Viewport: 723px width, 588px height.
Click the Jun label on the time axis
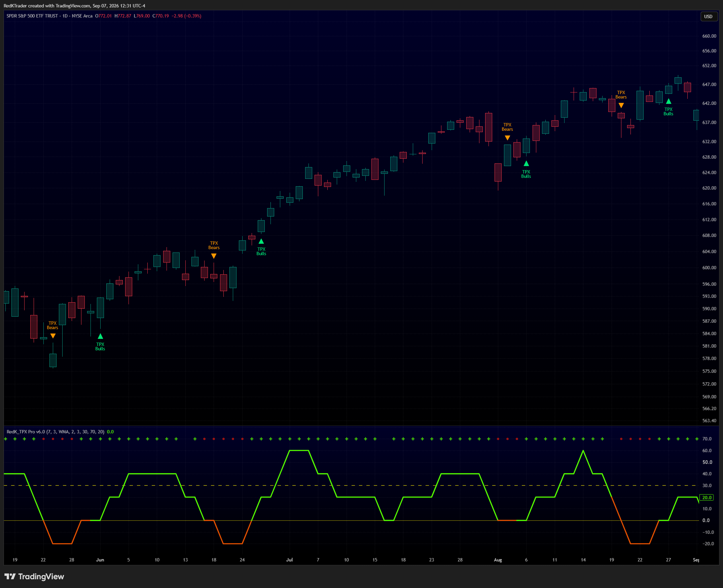click(100, 560)
